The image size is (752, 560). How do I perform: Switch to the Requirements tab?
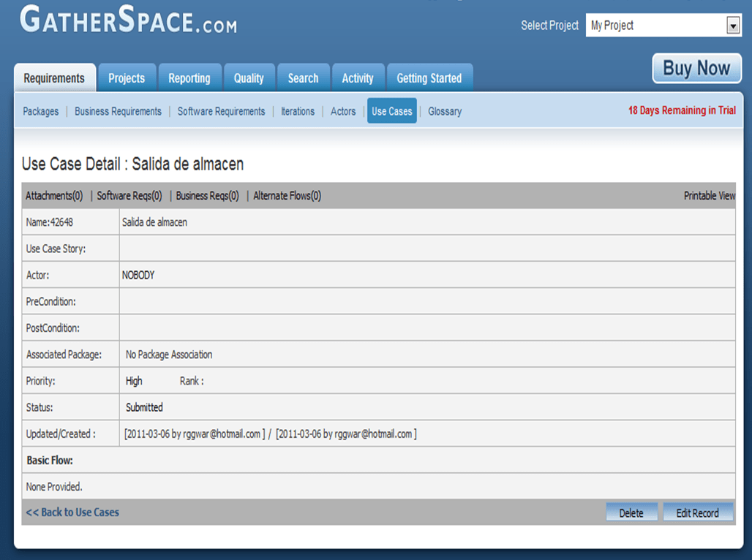point(54,78)
